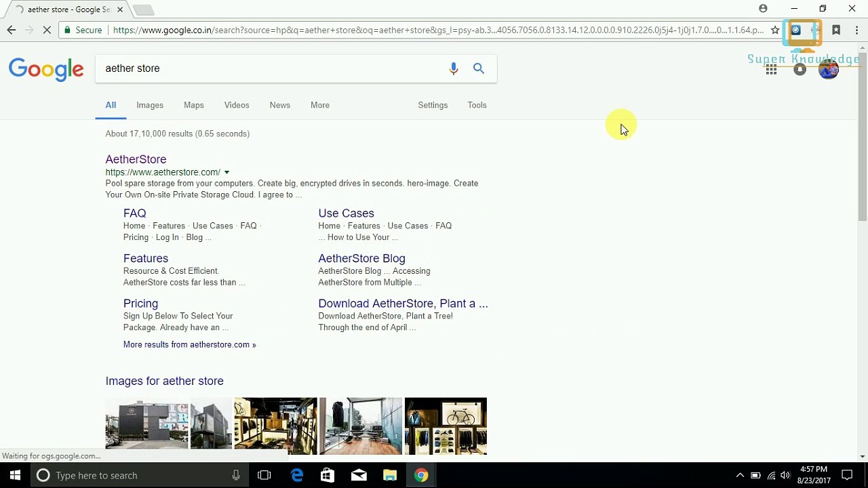868x488 pixels.
Task: Switch to the News results tab
Action: click(280, 105)
